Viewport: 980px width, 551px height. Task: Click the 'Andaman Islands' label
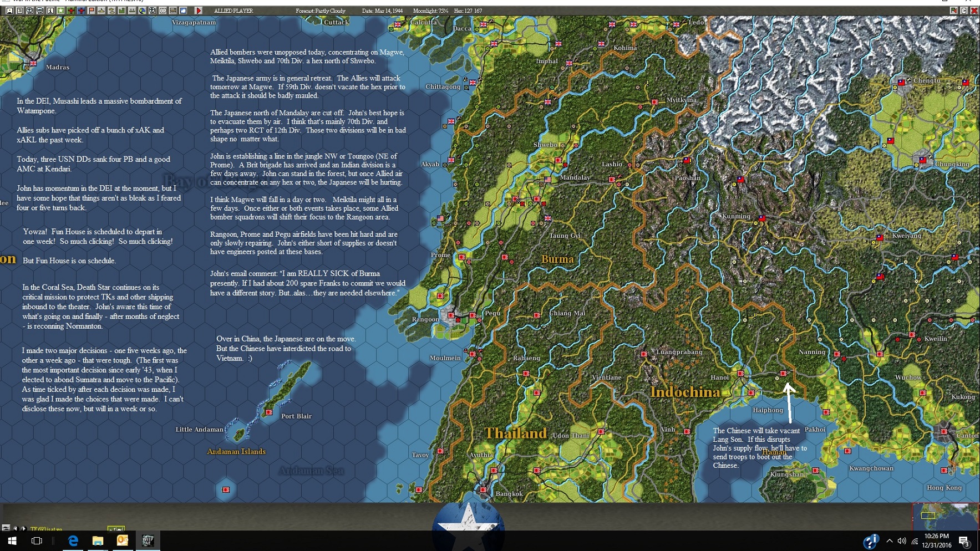click(236, 451)
